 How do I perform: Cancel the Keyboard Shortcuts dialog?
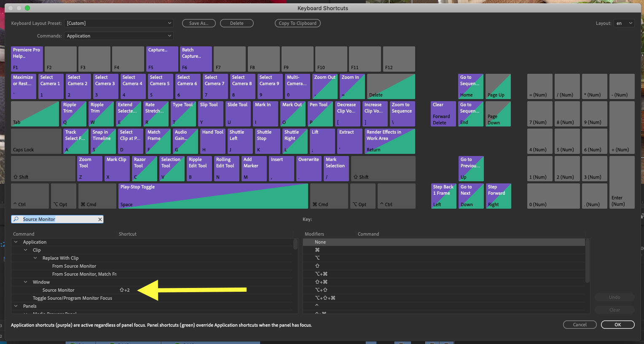(x=580, y=325)
